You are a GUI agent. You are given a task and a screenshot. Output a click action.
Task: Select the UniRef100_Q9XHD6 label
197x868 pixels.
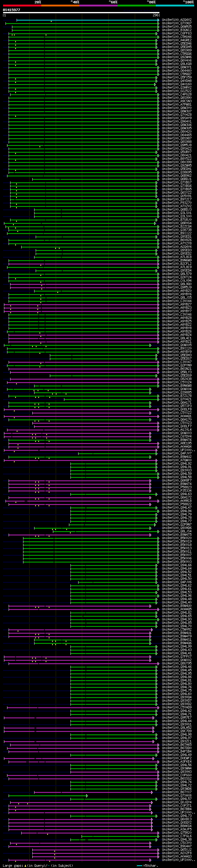tap(177, 528)
